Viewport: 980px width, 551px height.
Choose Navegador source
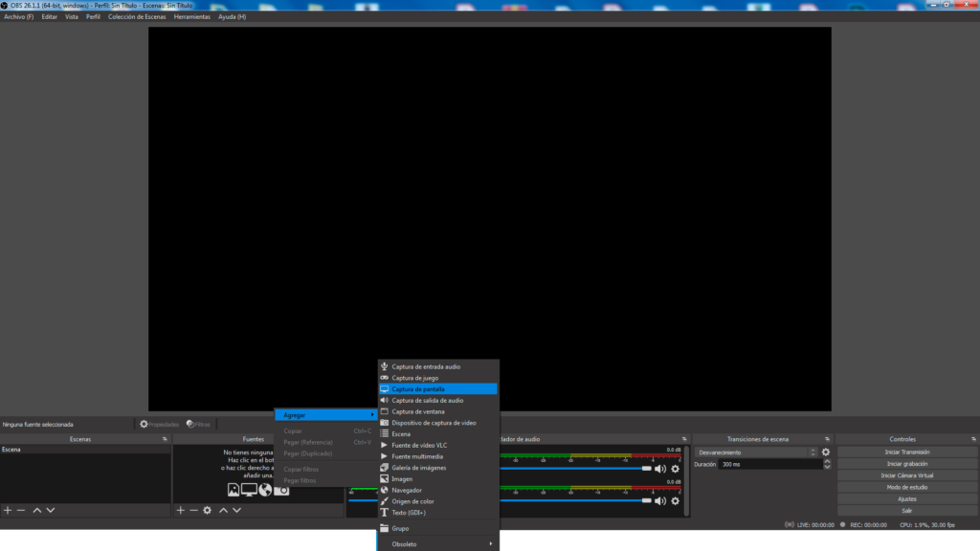click(437, 491)
